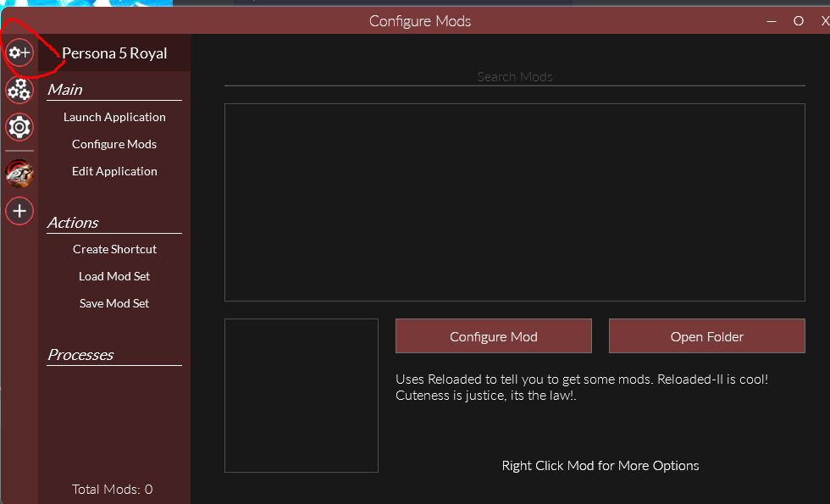Image resolution: width=830 pixels, height=504 pixels.
Task: Open Edit Application from the side menu
Action: click(114, 171)
